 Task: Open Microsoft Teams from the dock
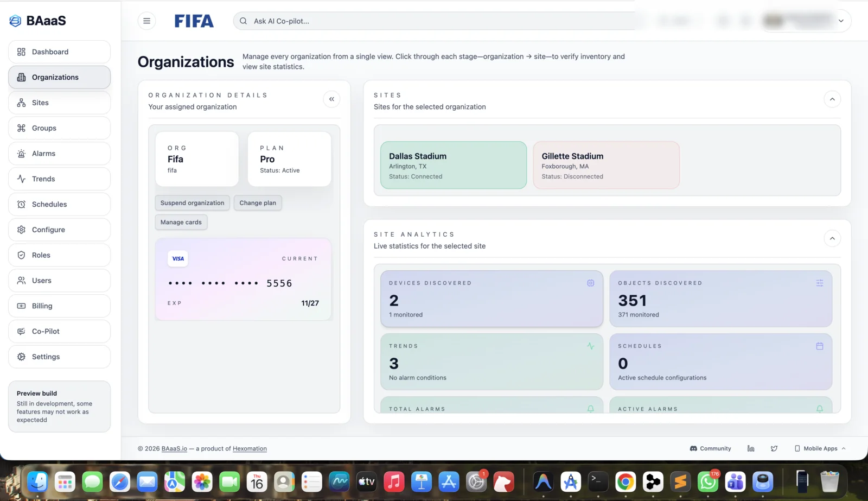click(x=735, y=481)
